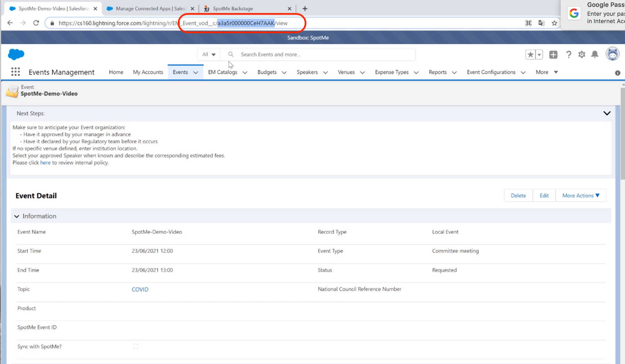Open the Budgets tab
625x364 pixels.
(267, 72)
